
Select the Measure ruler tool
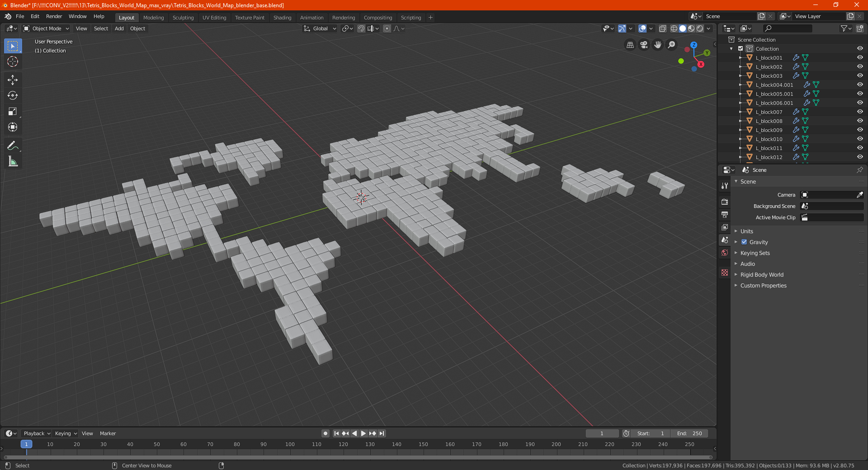(13, 161)
